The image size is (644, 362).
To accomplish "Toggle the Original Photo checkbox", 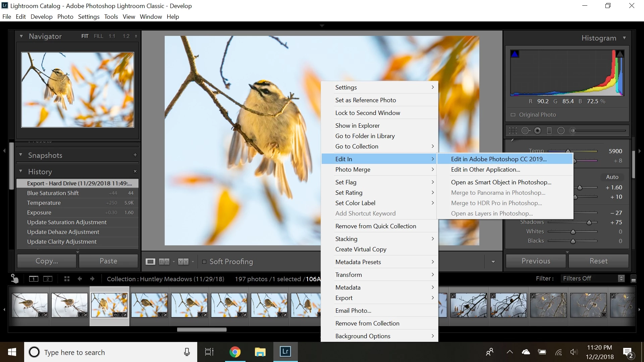I will coord(513,115).
